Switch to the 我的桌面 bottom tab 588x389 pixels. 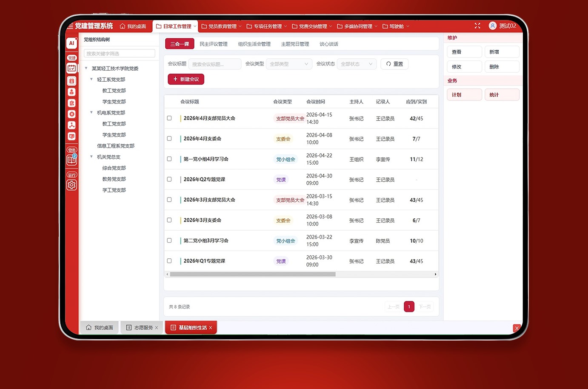click(x=100, y=327)
